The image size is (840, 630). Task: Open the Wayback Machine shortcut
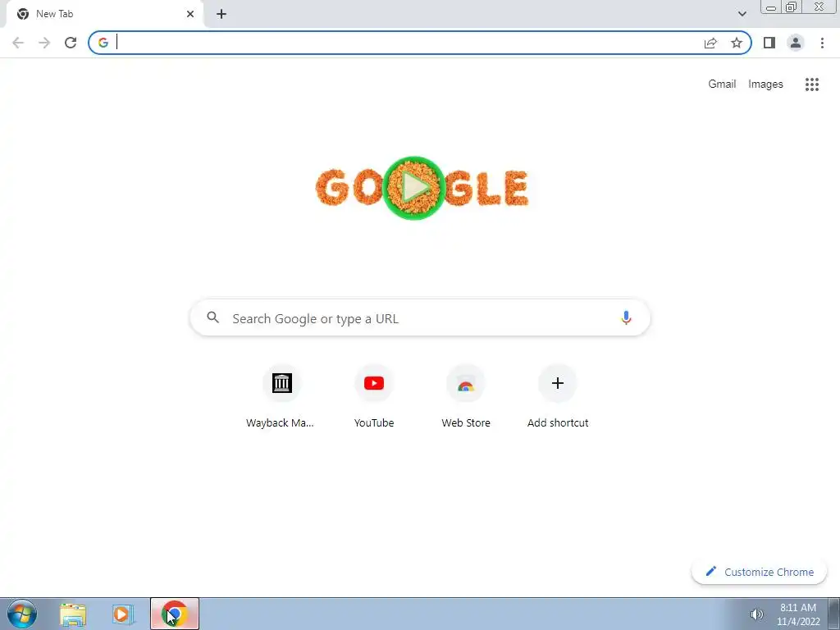(281, 397)
